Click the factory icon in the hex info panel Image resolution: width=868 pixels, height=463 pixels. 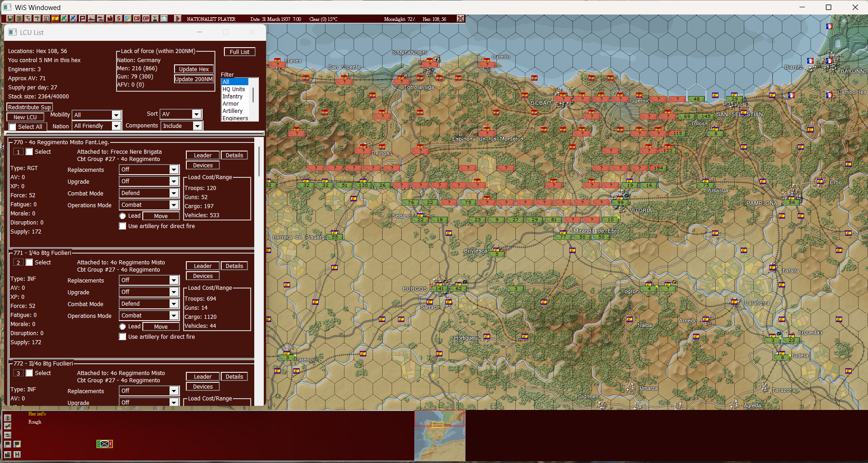[8, 454]
